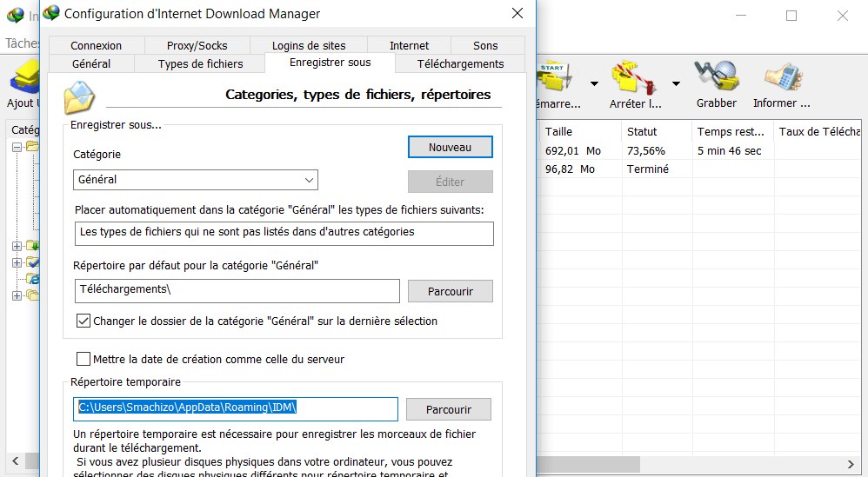Screen dimensions: 868x477
Task: Click the Temps rest... column header
Action: (733, 131)
